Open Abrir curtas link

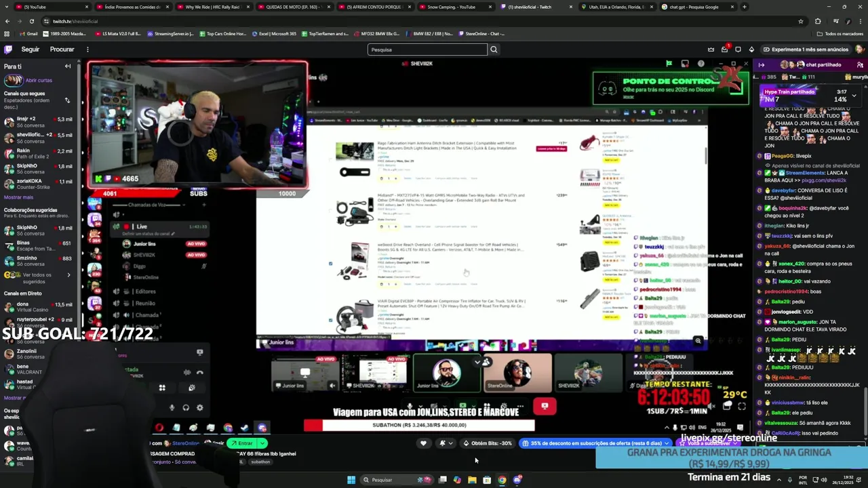(x=39, y=80)
